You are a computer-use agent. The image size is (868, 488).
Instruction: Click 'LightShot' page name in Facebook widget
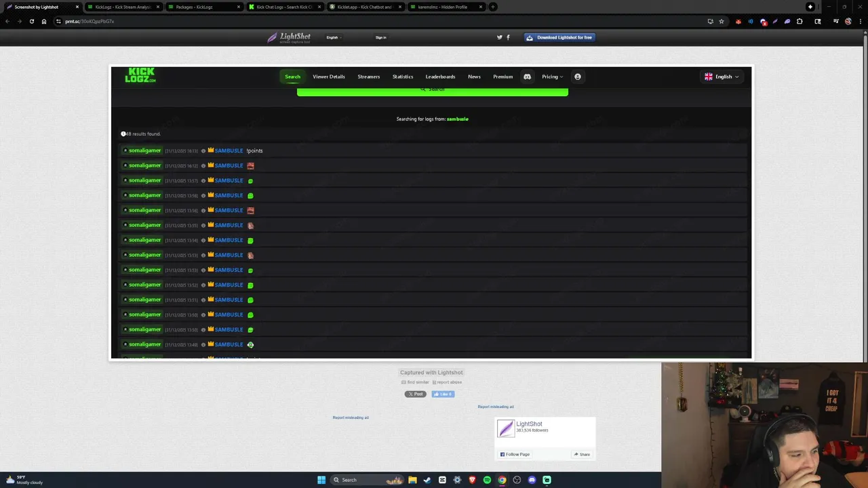tap(529, 424)
